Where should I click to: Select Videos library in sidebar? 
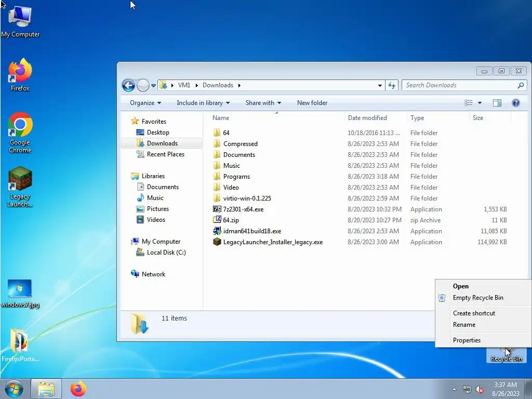[x=151, y=220]
